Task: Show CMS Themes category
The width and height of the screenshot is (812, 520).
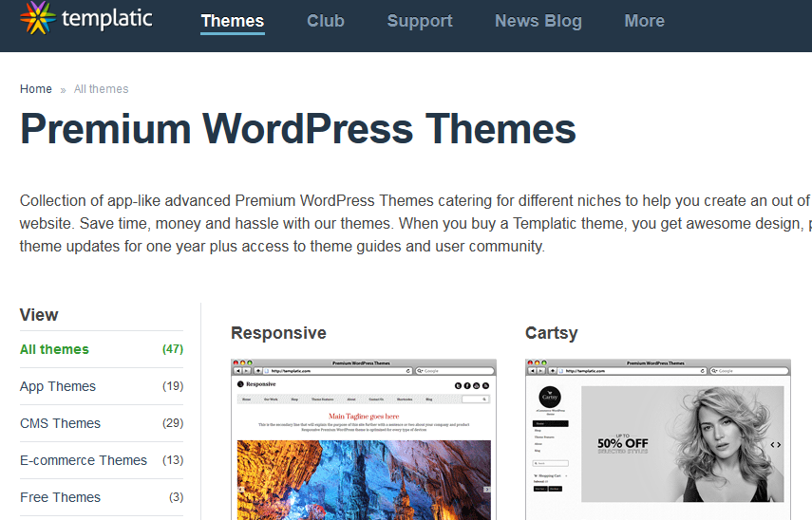Action: pyautogui.click(x=60, y=423)
